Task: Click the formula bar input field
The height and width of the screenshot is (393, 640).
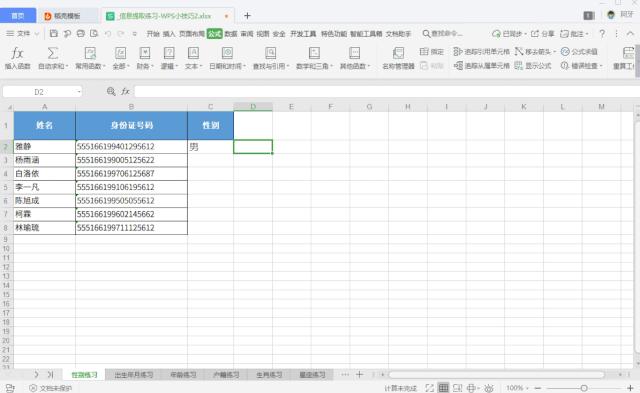Action: (387, 91)
